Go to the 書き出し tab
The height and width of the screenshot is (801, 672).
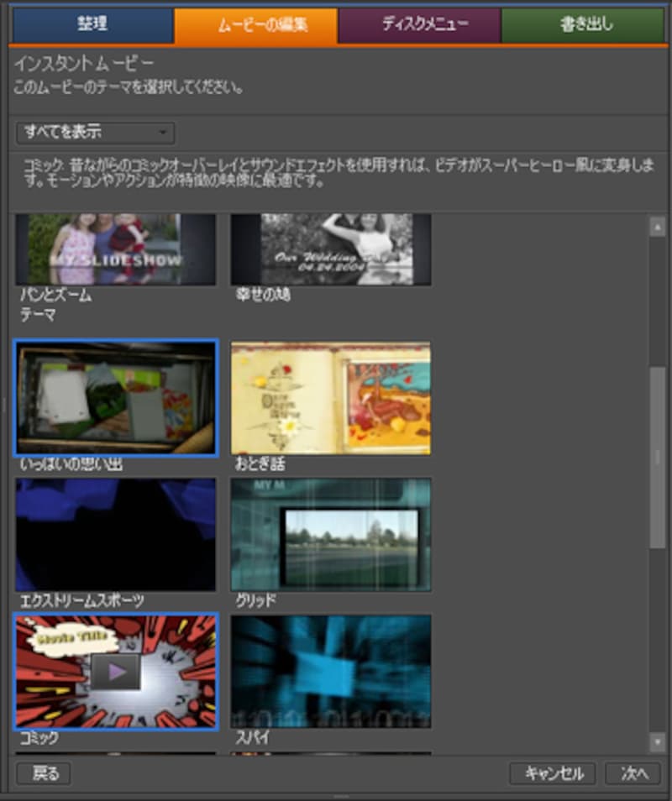click(x=584, y=24)
